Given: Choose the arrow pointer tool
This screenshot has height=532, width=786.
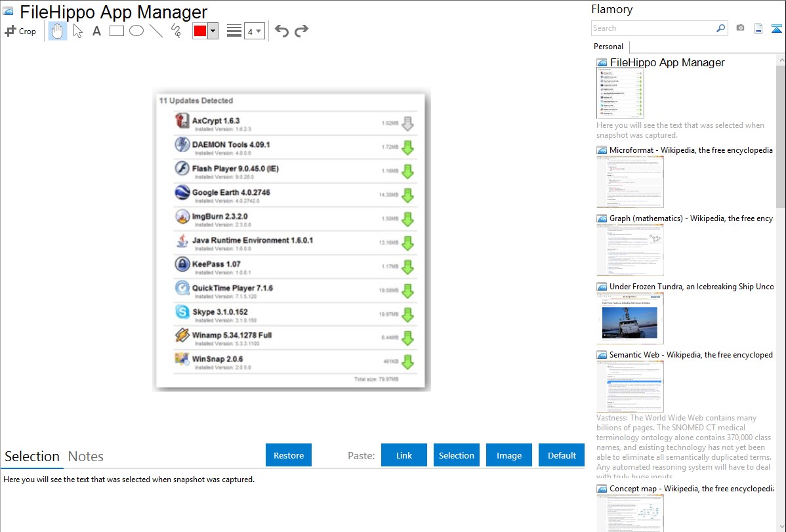Looking at the screenshot, I should point(77,31).
